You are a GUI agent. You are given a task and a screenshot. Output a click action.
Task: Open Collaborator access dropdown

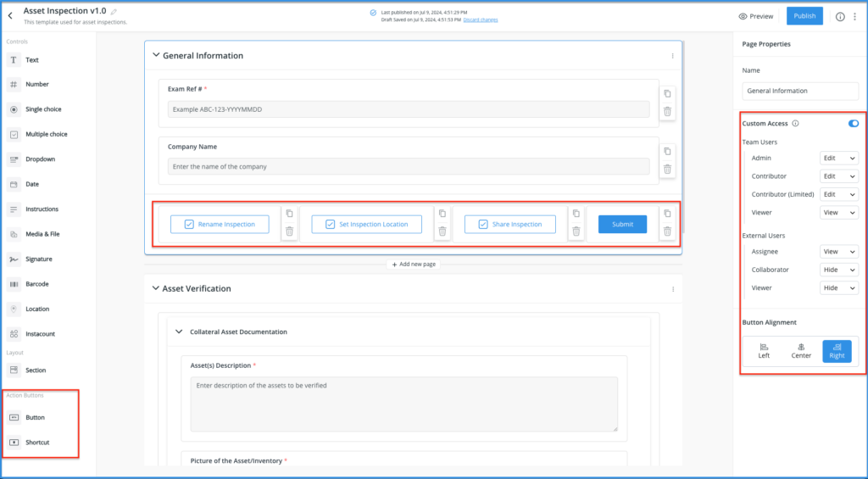click(839, 270)
